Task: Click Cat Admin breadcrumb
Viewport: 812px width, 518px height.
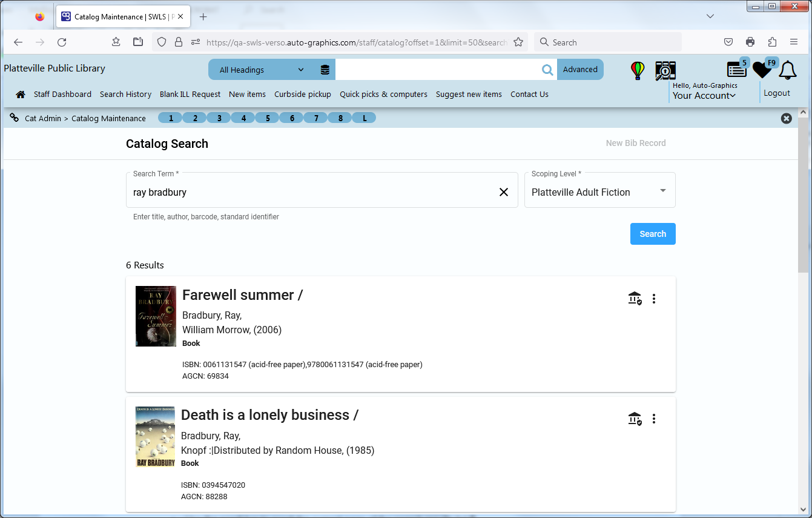Action: pyautogui.click(x=43, y=119)
